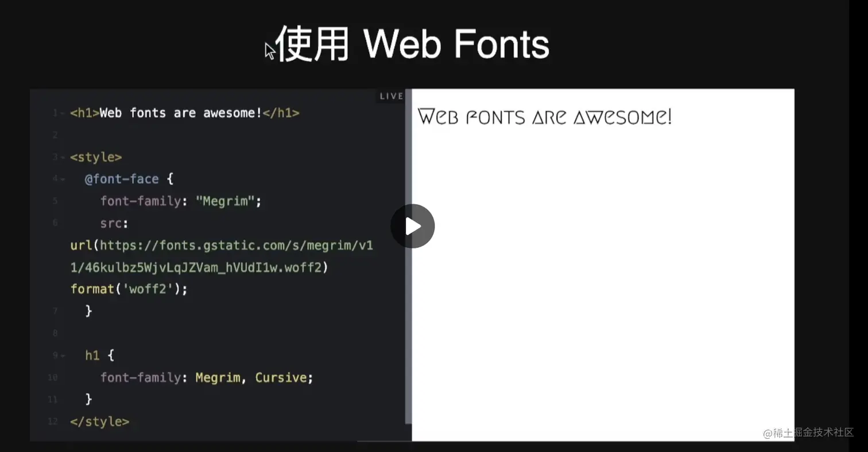Viewport: 868px width, 452px height.
Task: Click the '使用 Web Fonts' slide title
Action: [413, 44]
